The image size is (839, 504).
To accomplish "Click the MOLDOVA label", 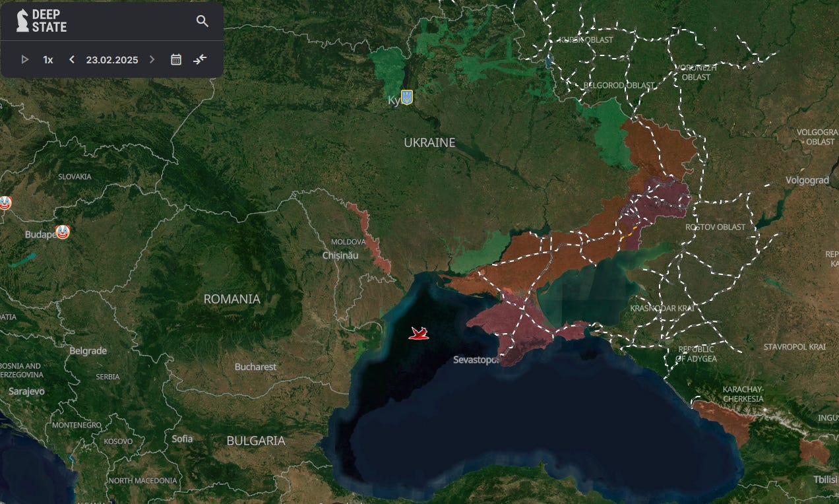I will [348, 242].
